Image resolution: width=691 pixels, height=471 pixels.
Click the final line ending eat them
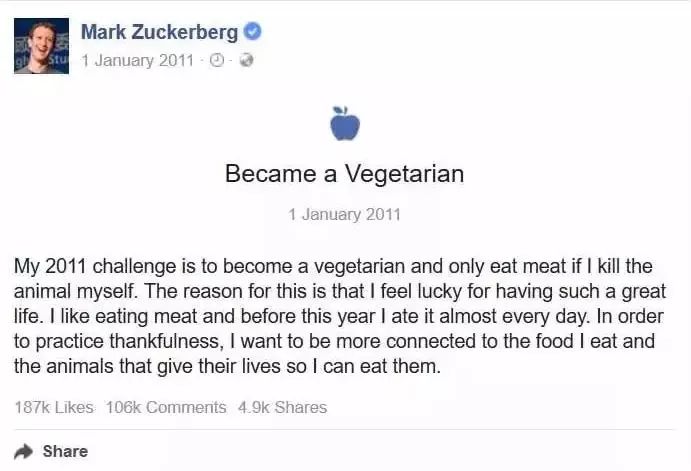(x=227, y=367)
